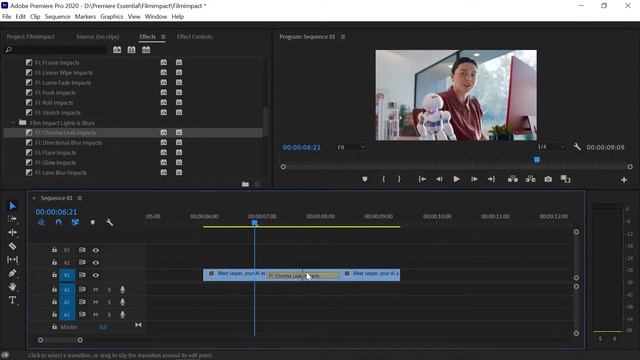Open Program monitor settings wrench
The image size is (640, 360).
(x=577, y=147)
